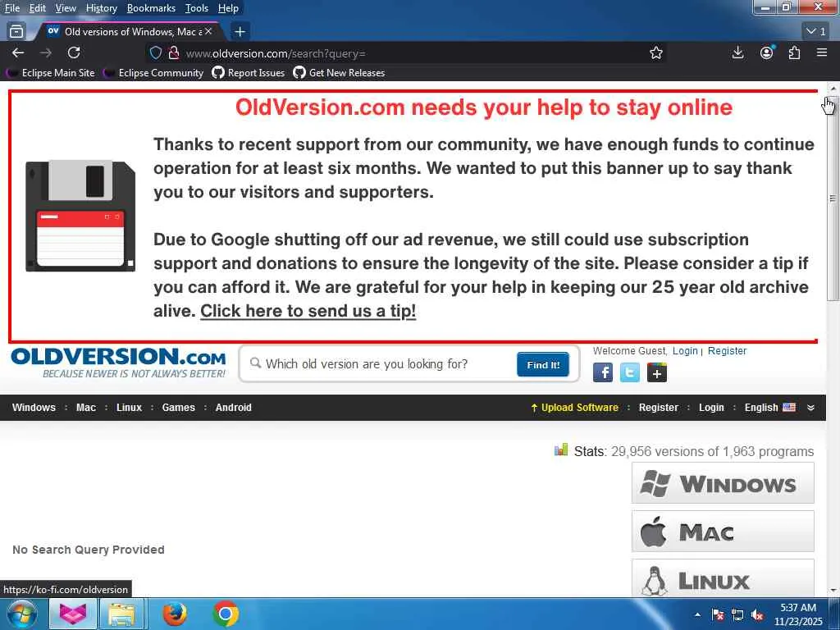The width and height of the screenshot is (840, 630).
Task: Click the stats bar chart icon
Action: click(x=561, y=450)
